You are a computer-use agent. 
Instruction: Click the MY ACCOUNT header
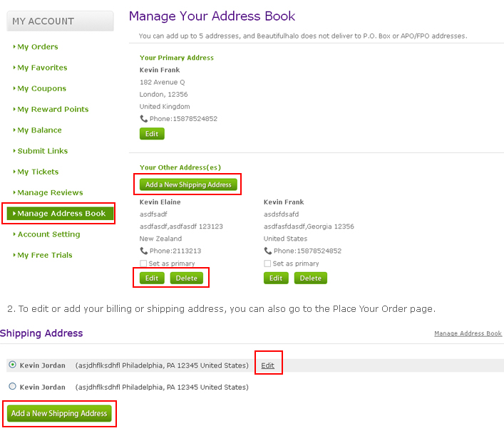point(60,21)
